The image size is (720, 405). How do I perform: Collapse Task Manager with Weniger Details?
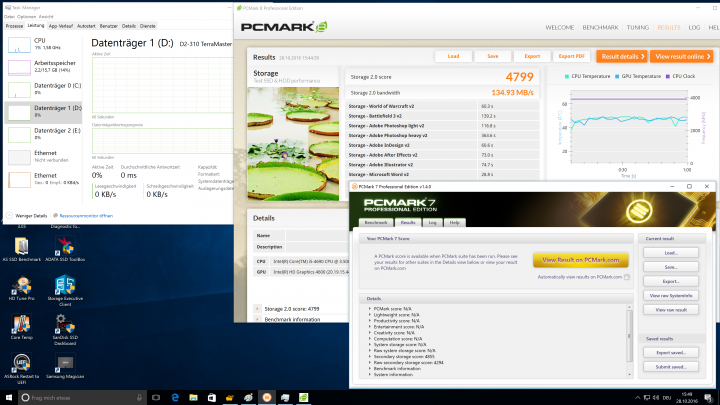pos(26,215)
